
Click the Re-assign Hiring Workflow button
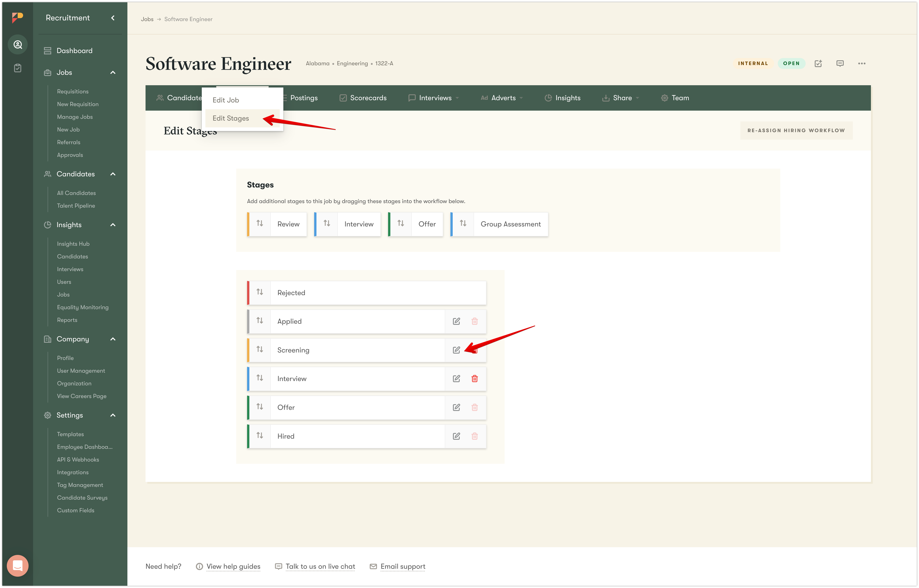tap(796, 131)
